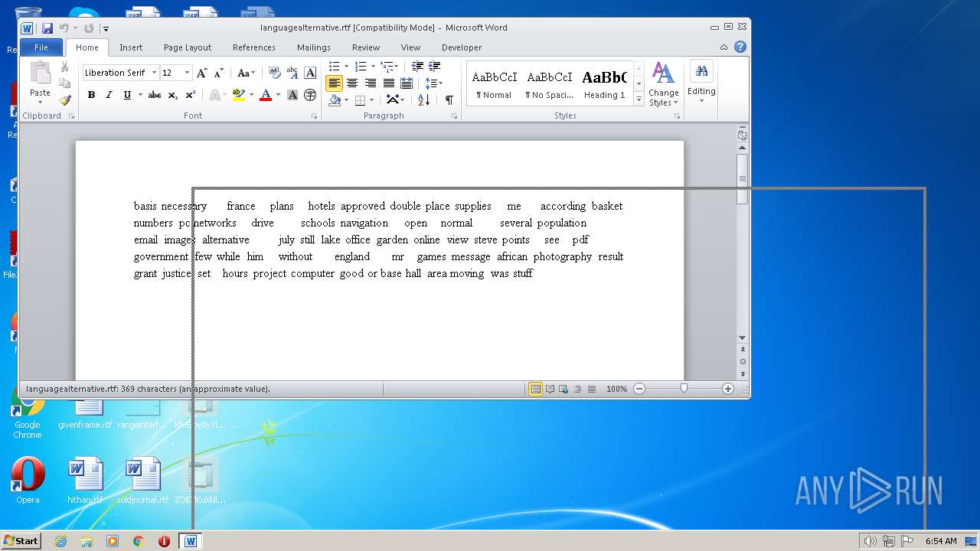Toggle Italic formatting

pyautogui.click(x=109, y=95)
